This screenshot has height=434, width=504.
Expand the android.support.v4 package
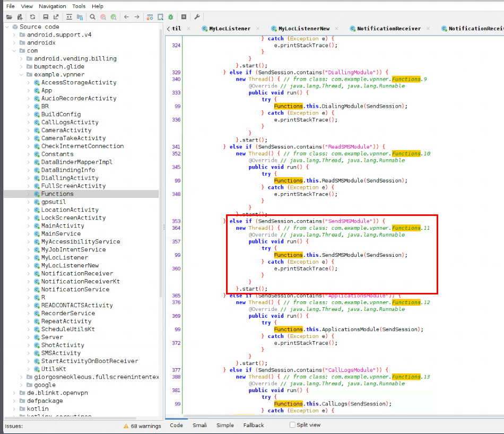click(x=14, y=35)
